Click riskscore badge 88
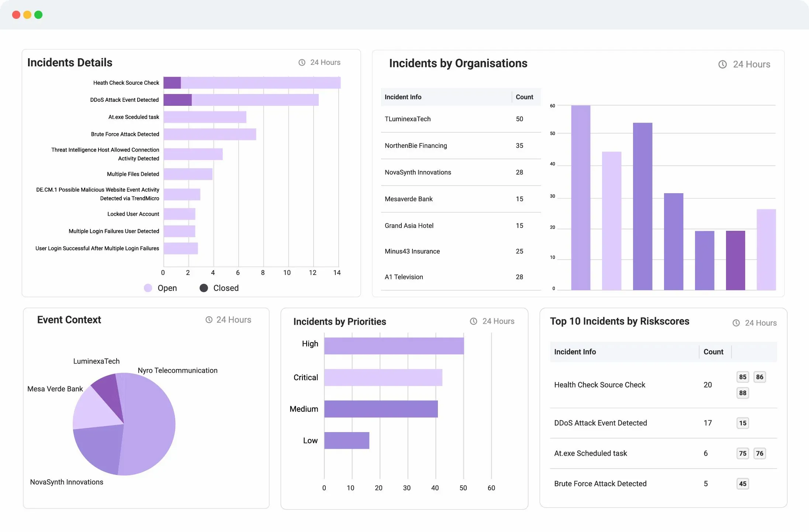The height and width of the screenshot is (532, 809). click(743, 393)
